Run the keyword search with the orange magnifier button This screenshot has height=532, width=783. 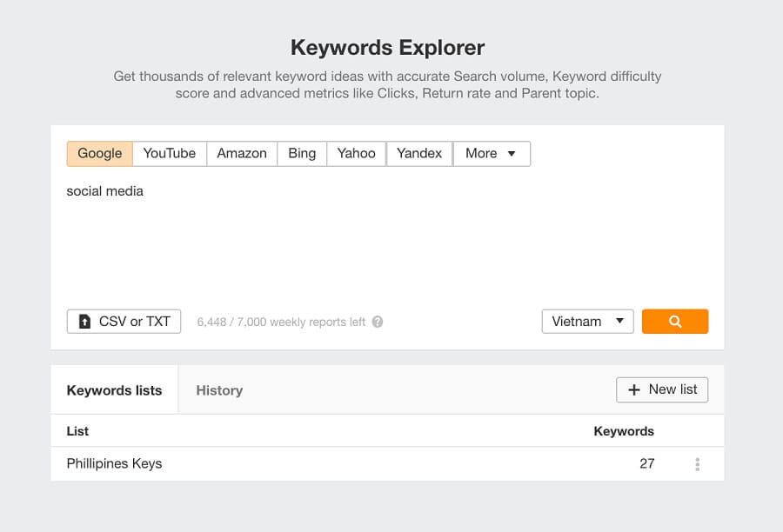pos(674,322)
